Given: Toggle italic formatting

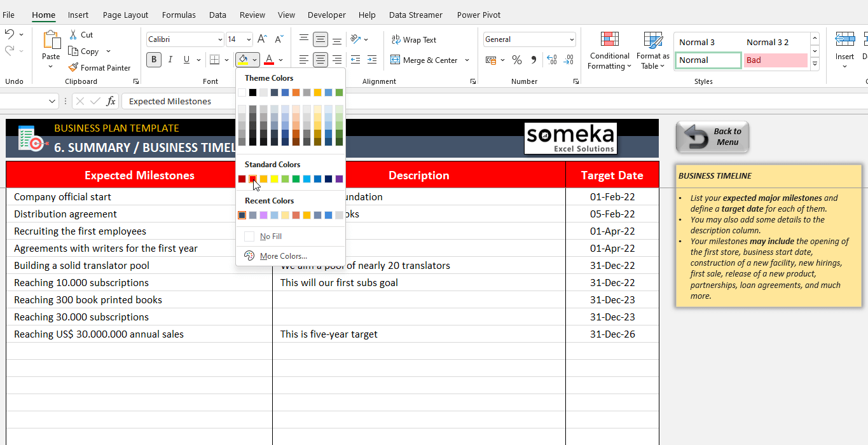Looking at the screenshot, I should tap(169, 59).
